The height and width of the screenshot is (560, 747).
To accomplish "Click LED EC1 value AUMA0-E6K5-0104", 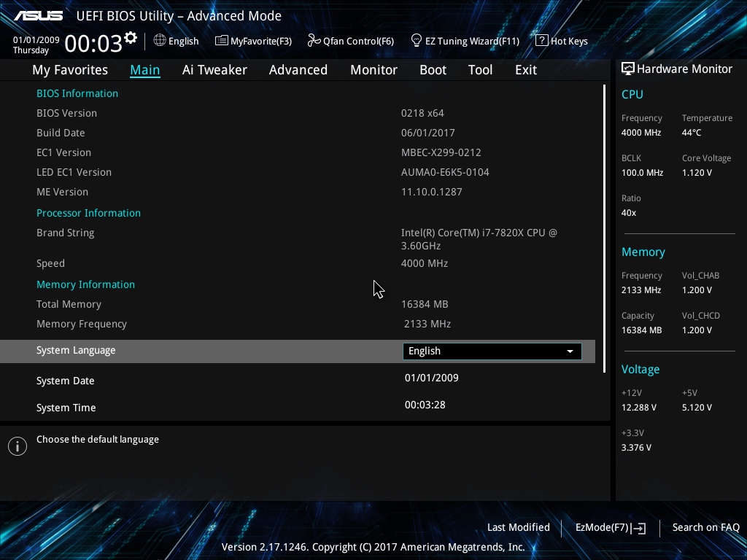I will point(445,172).
